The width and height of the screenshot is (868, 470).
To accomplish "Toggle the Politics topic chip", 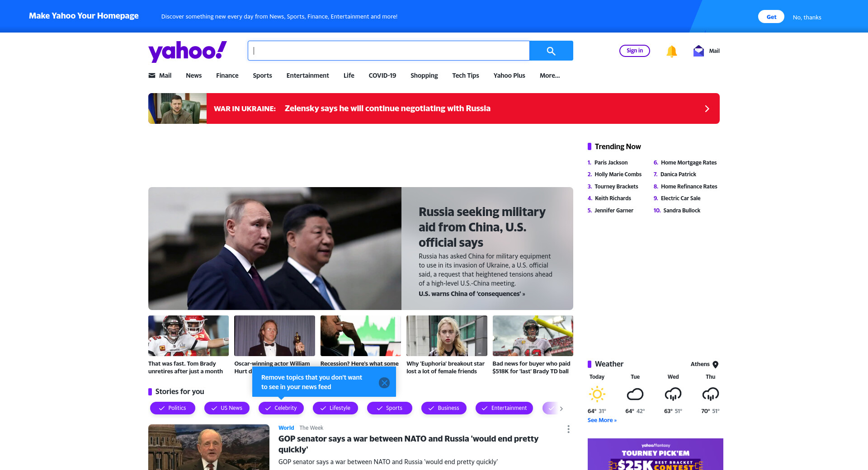I will tap(173, 408).
